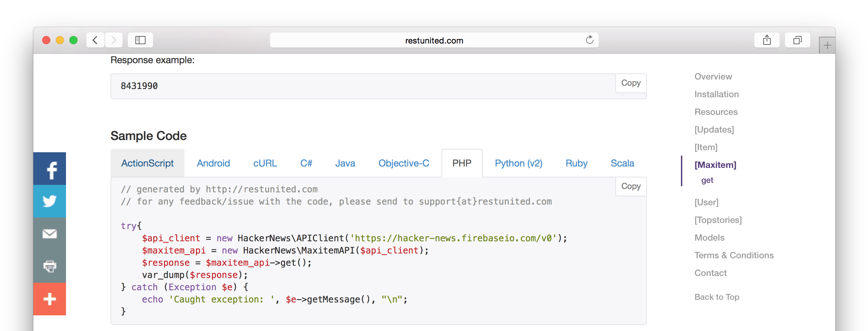
Task: Click the '$maxitem_api->get();' code line
Action: pos(227,263)
